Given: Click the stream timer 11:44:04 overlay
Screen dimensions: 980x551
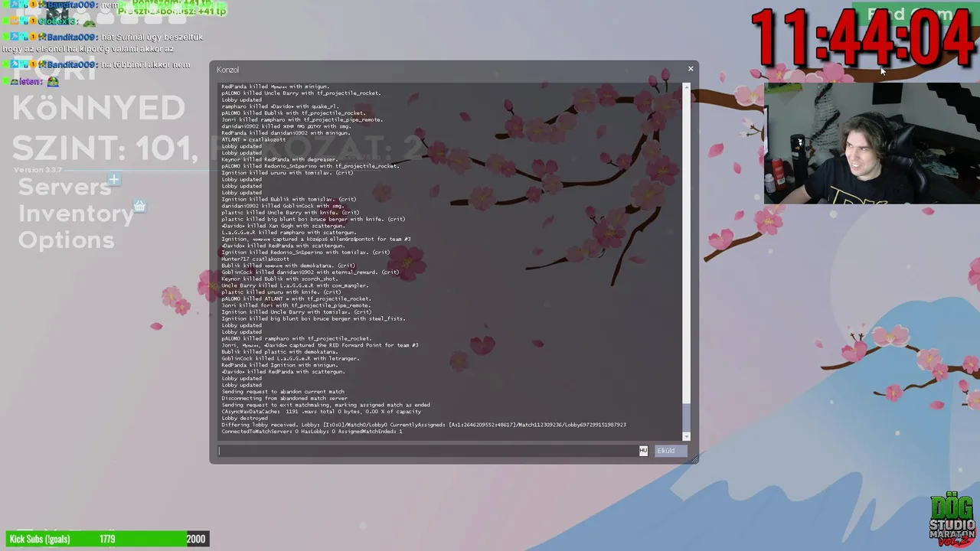Looking at the screenshot, I should (862, 38).
